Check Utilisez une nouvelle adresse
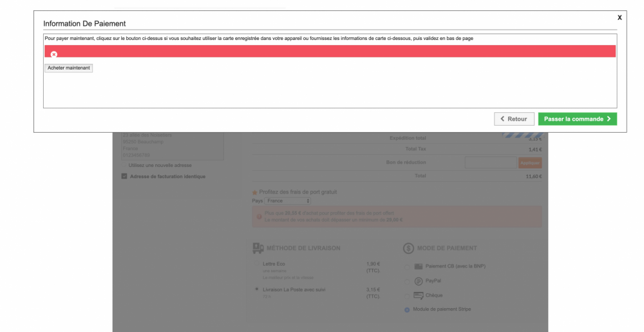The width and height of the screenshot is (644, 332). tap(124, 165)
